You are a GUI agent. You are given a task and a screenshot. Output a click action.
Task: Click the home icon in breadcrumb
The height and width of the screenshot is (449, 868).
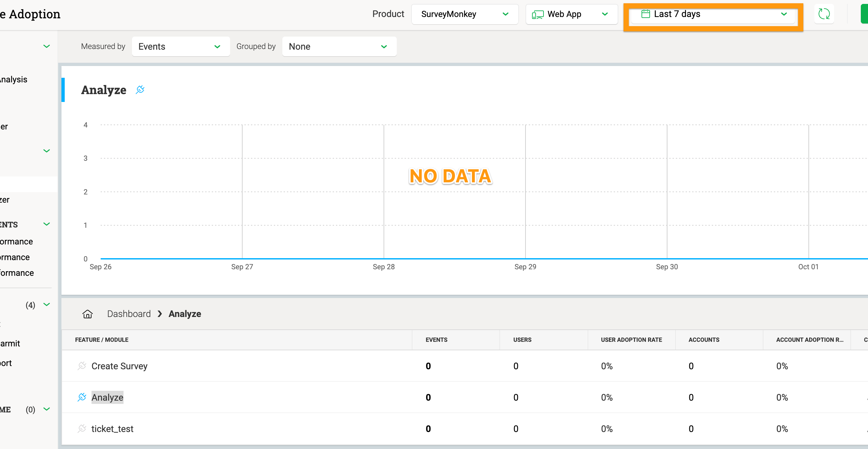(x=88, y=314)
